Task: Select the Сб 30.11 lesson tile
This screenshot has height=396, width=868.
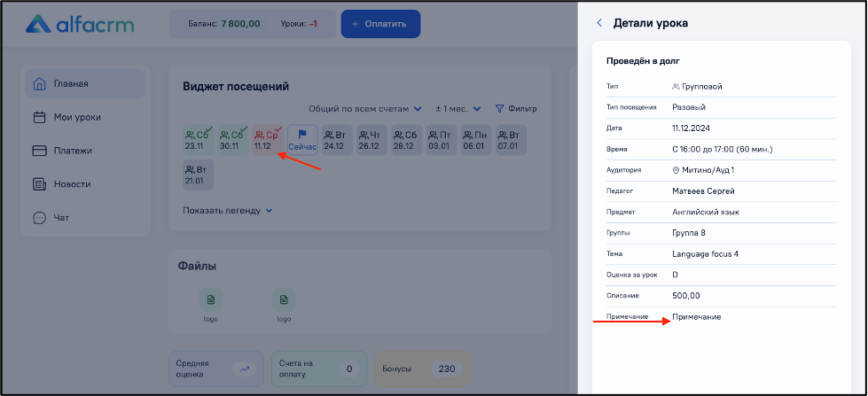Action: pos(233,140)
